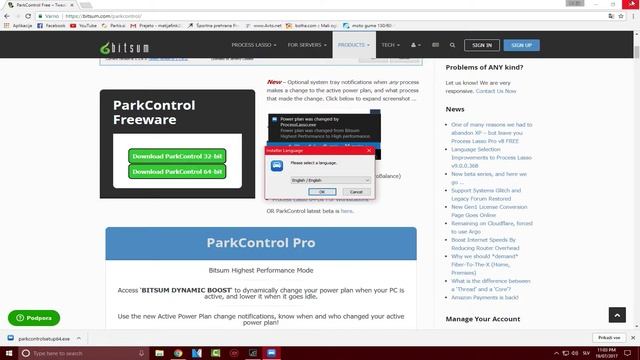This screenshot has height=360, width=640.
Task: Click the scroll-to-top arrow button
Action: 617,315
